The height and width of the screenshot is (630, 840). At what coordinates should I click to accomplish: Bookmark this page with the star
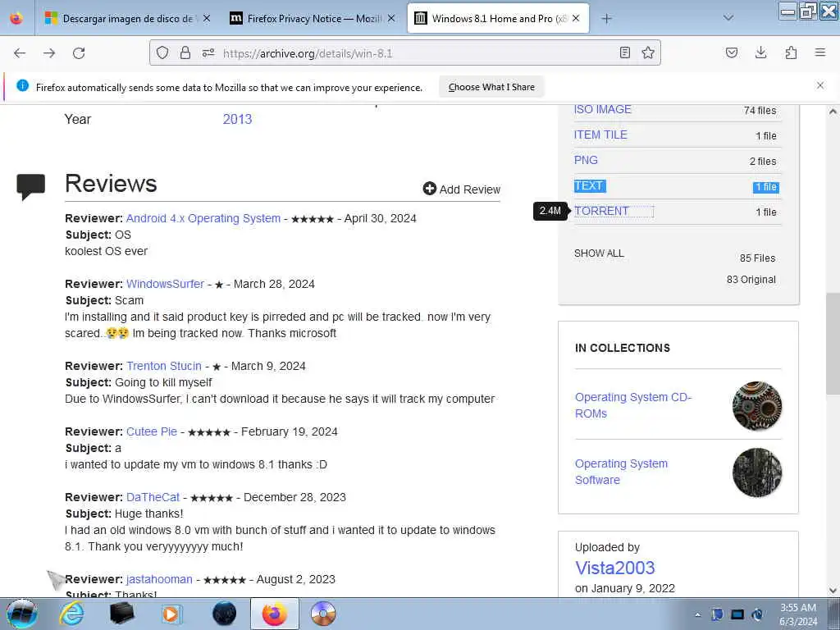(x=648, y=52)
